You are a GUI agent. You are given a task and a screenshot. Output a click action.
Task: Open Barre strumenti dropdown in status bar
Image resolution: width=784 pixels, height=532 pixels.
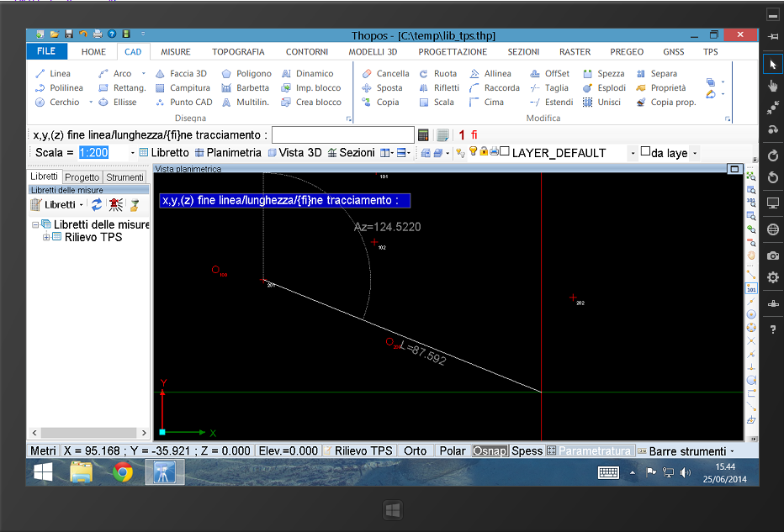pos(732,451)
